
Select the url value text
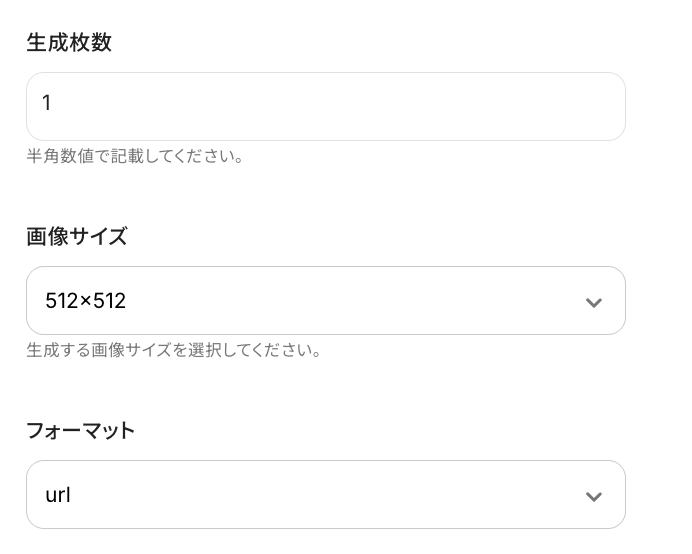[58, 495]
